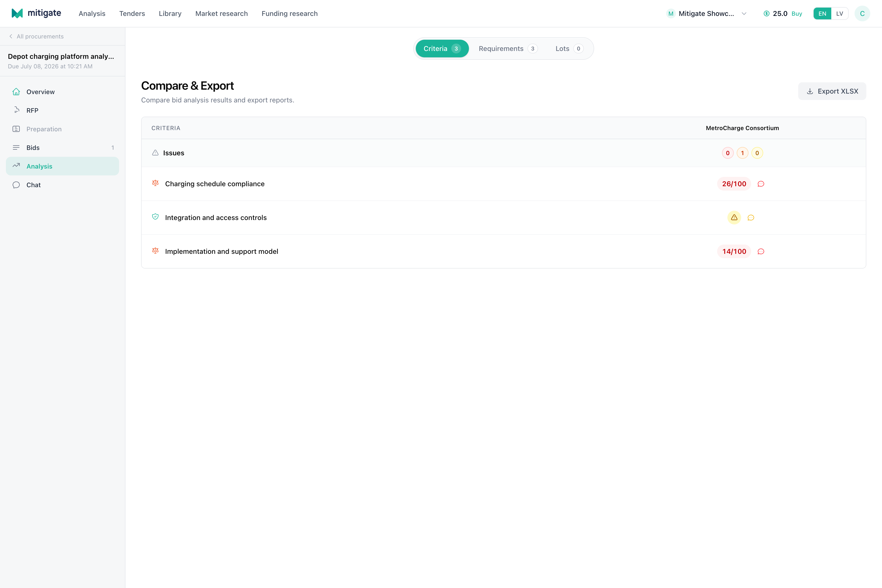Screen dimensions: 882x588
Task: Open the user avatar C
Action: pos(862,13)
